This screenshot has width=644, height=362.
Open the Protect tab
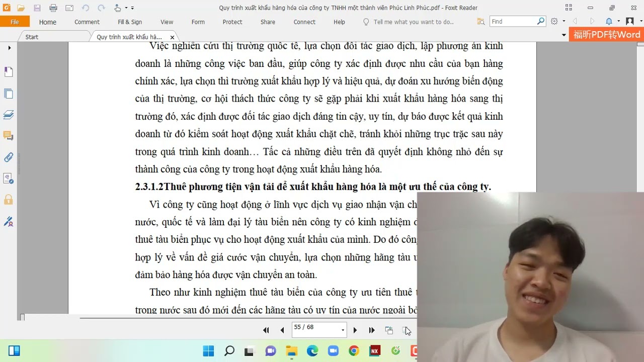232,22
